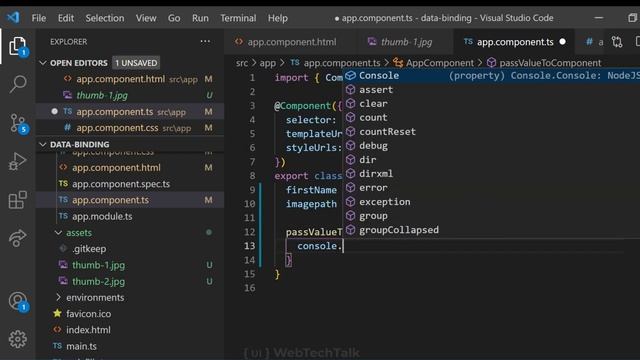Open the Live Share icon in activity bar

tap(18, 238)
